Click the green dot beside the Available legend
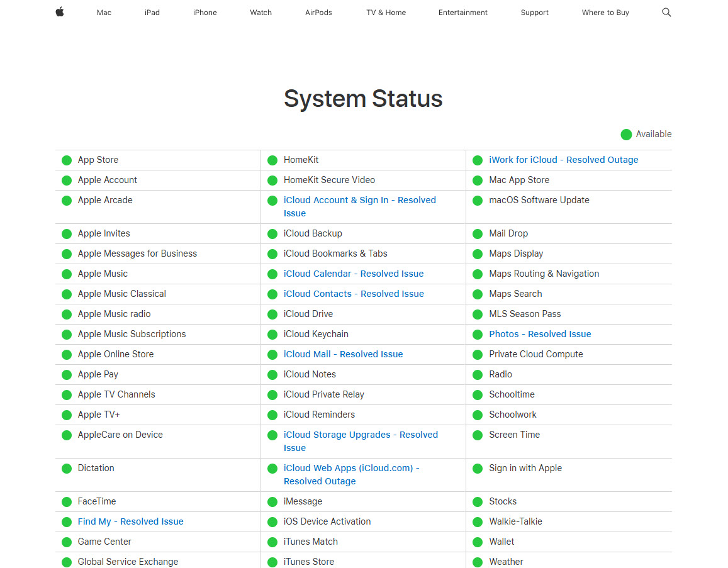The height and width of the screenshot is (568, 728). point(626,135)
